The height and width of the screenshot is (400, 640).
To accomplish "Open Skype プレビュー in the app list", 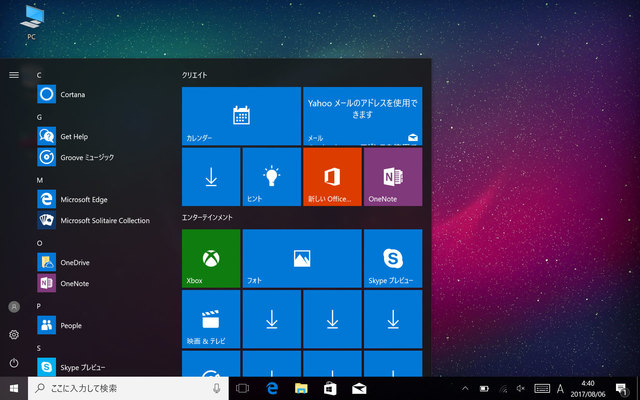I will tap(71, 367).
